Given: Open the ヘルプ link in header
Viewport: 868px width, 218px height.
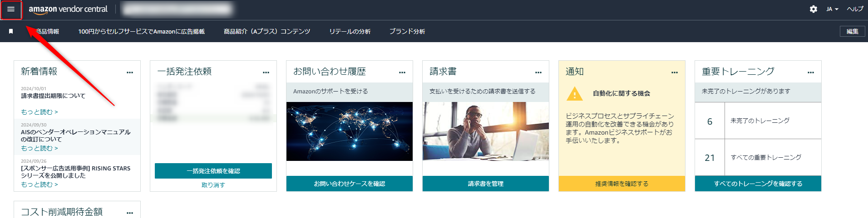Looking at the screenshot, I should 855,9.
